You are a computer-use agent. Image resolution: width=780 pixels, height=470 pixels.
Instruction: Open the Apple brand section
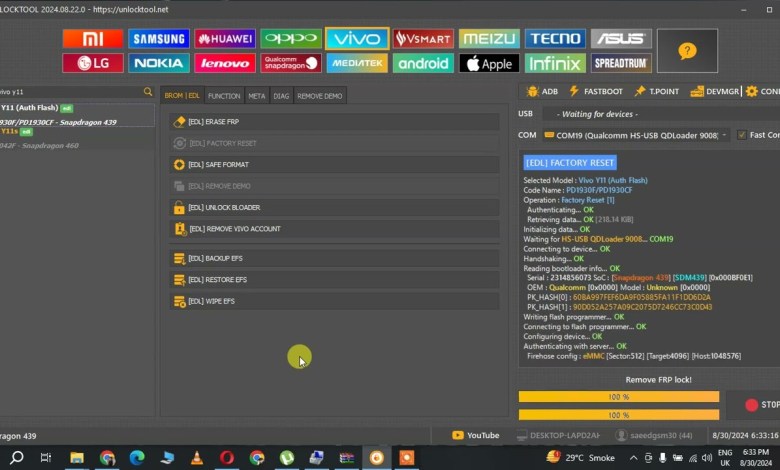(489, 63)
